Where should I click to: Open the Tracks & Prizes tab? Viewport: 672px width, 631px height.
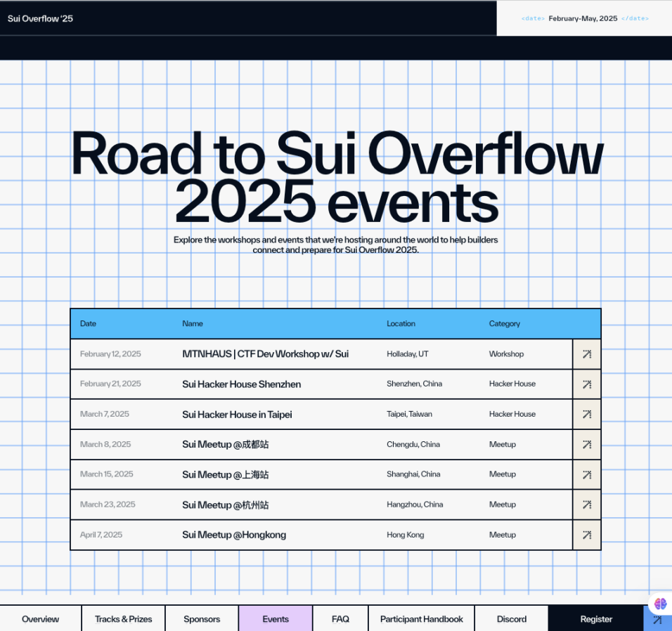click(x=124, y=619)
